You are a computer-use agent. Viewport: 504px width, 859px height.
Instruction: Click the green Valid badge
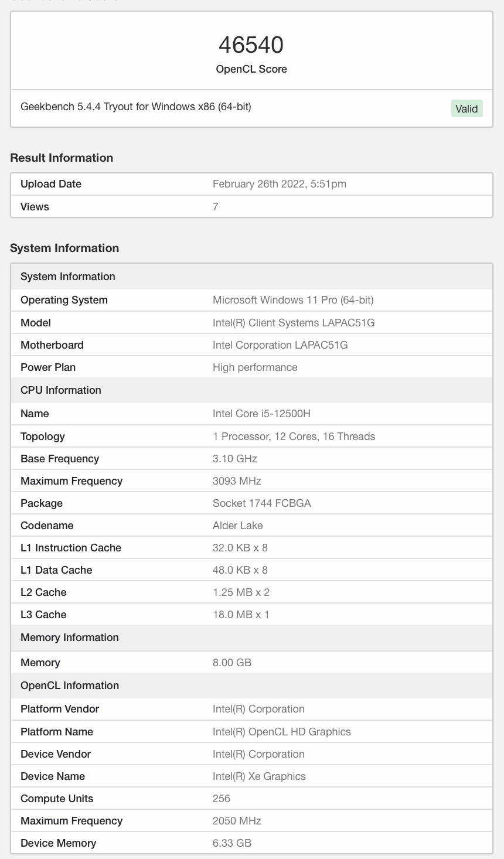(x=466, y=108)
